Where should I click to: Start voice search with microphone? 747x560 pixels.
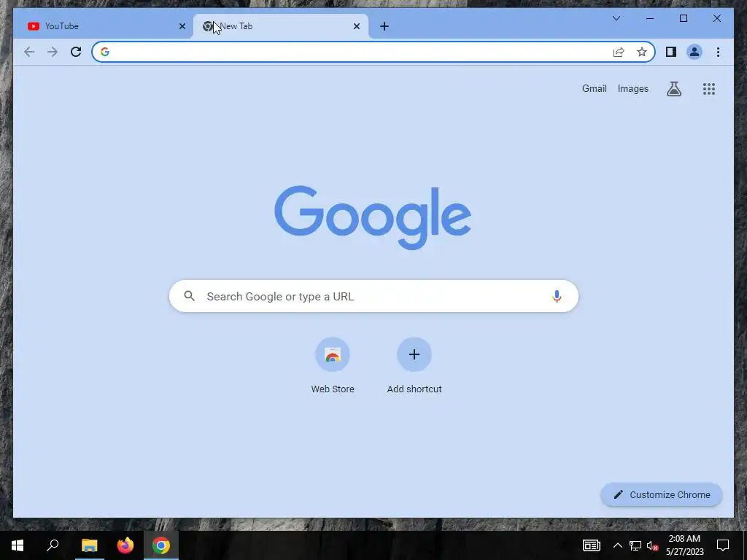coord(557,296)
